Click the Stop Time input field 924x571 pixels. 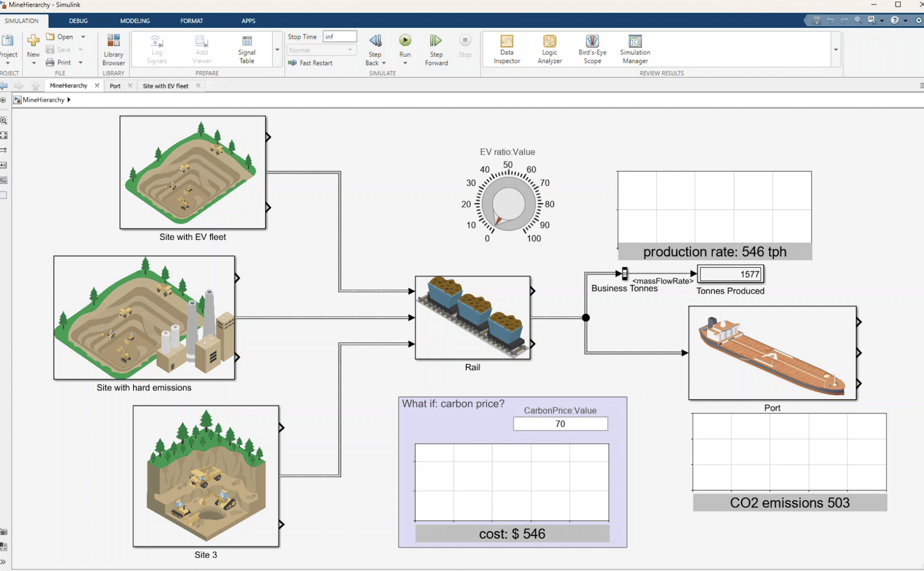pyautogui.click(x=340, y=36)
